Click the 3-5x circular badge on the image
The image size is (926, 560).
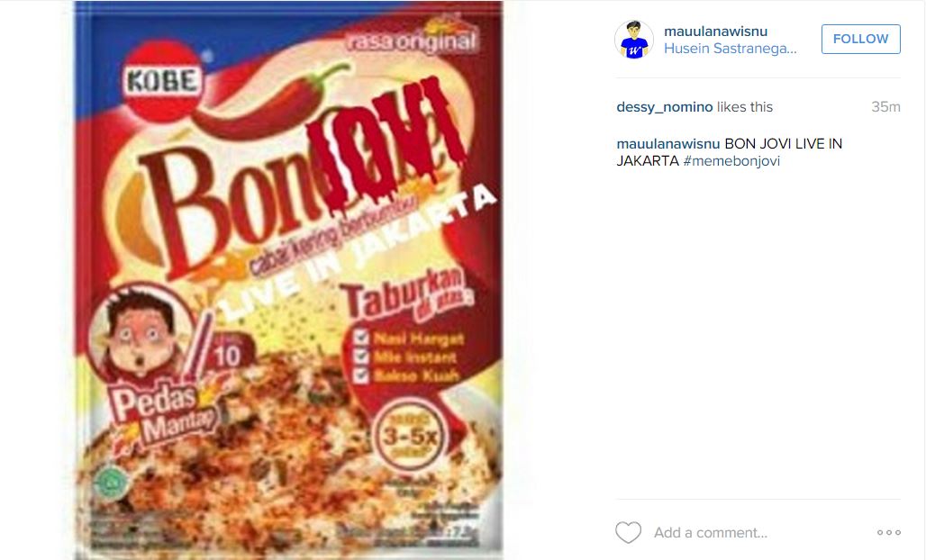pos(409,436)
